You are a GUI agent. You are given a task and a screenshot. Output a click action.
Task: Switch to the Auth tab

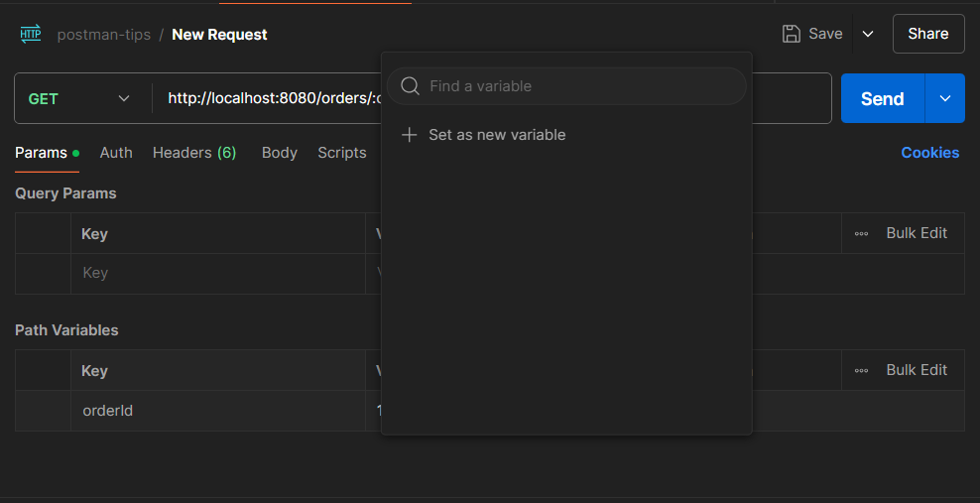(116, 153)
